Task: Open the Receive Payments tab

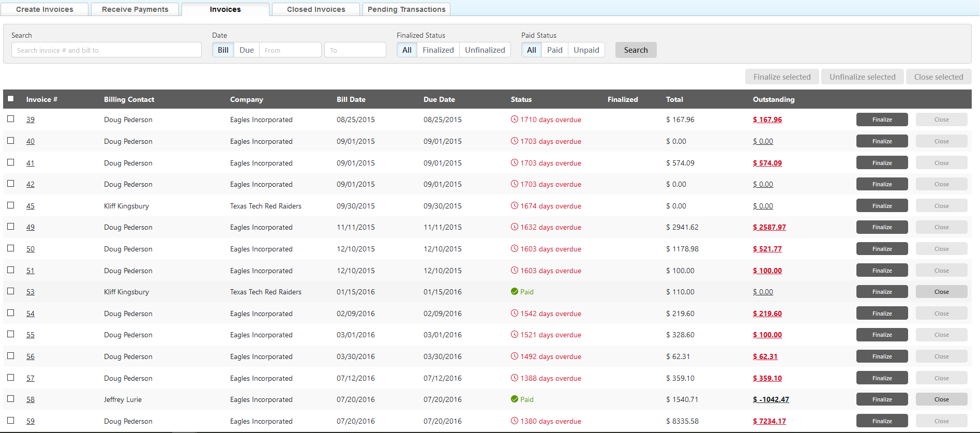Action: point(135,9)
